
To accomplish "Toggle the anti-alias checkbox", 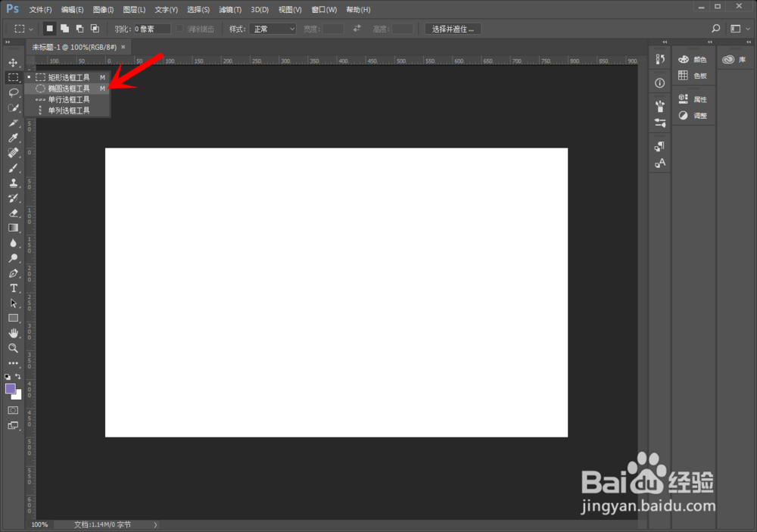I will click(179, 29).
